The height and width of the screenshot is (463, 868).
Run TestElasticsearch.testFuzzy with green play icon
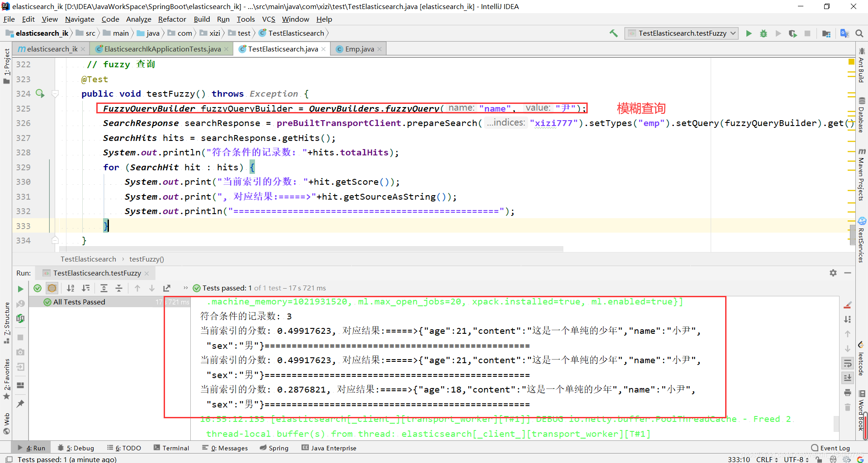point(749,33)
